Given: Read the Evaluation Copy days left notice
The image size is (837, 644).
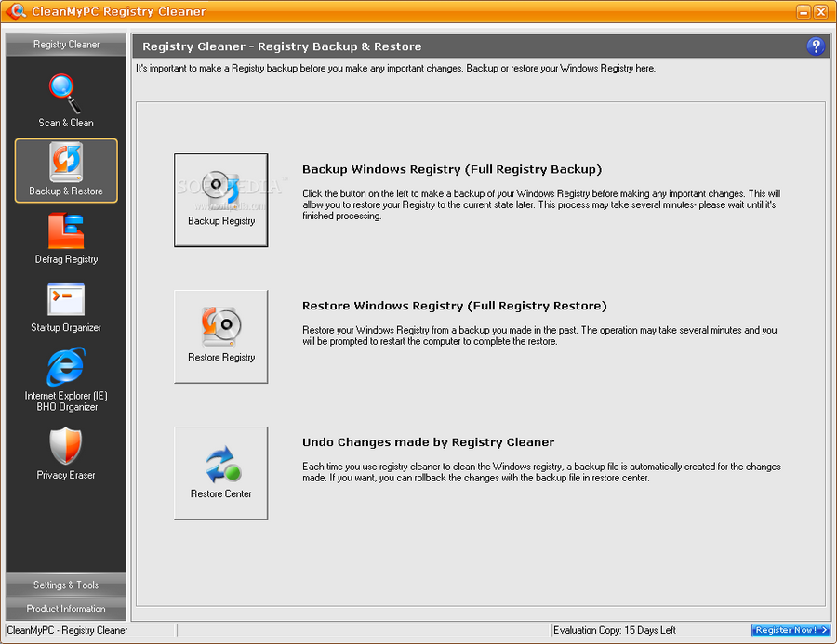Looking at the screenshot, I should pos(615,630).
